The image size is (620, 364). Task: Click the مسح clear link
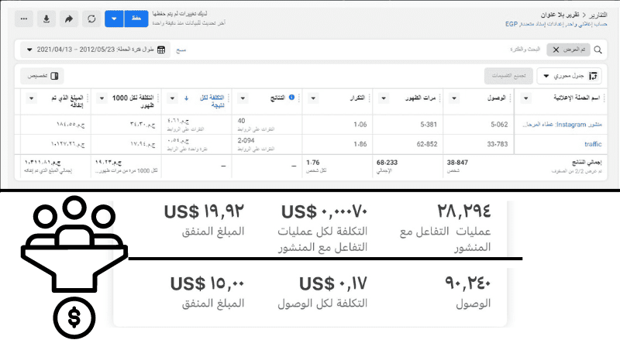tap(181, 50)
